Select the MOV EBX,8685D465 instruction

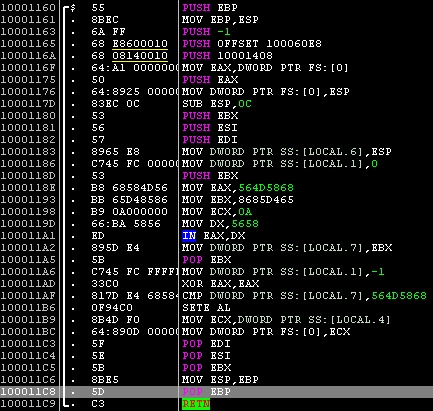pos(238,200)
